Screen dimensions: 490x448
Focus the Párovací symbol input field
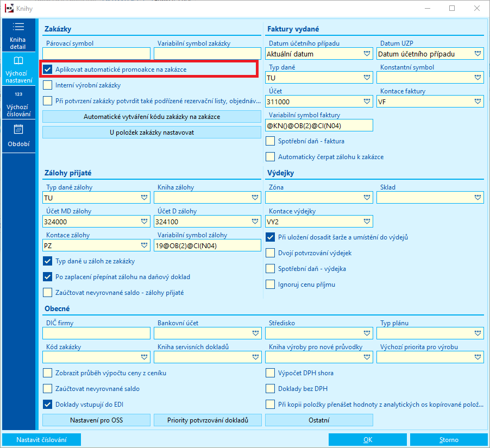pyautogui.click(x=96, y=54)
